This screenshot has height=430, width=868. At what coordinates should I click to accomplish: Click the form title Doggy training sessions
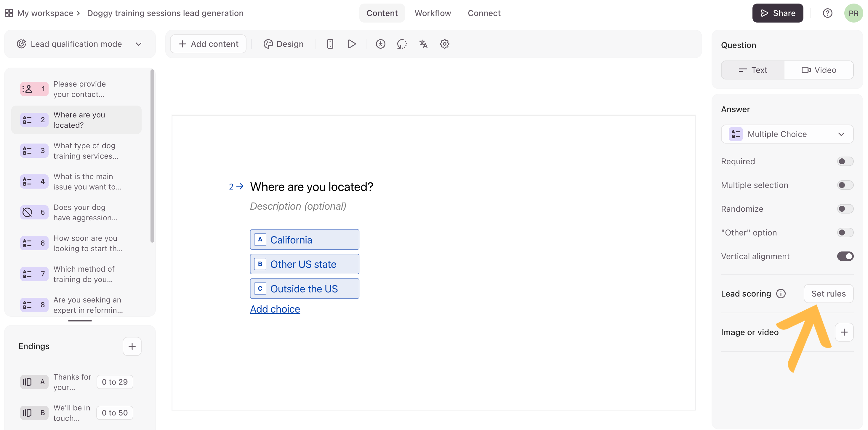click(x=165, y=13)
